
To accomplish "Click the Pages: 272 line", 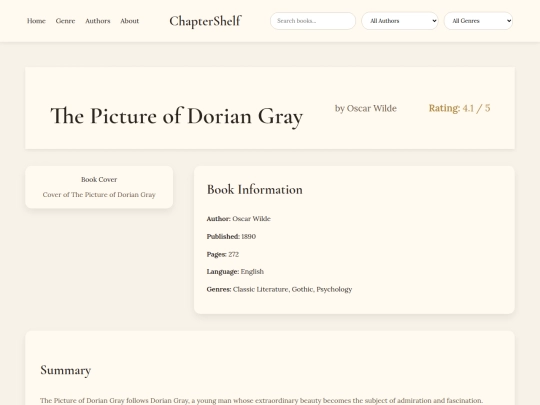I will point(223,254).
